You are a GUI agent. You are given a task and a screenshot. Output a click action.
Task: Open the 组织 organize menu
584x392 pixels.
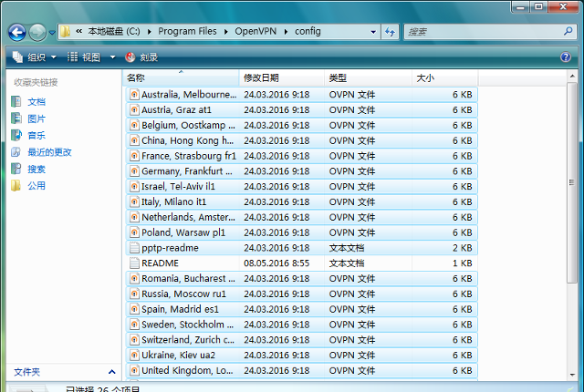[x=35, y=57]
